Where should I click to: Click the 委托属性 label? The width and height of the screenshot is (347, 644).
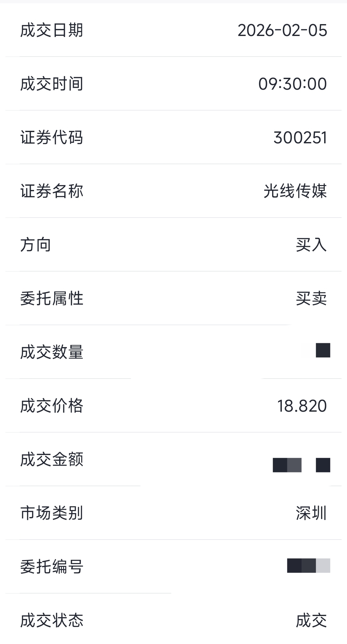point(52,299)
